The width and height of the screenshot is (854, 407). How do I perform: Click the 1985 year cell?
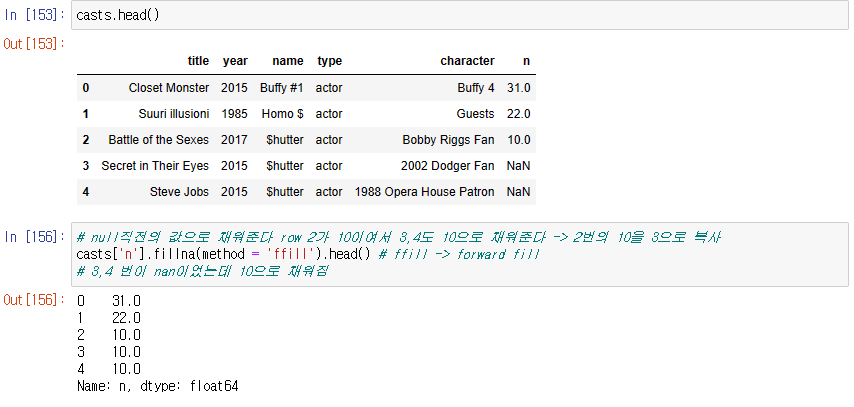[234, 114]
